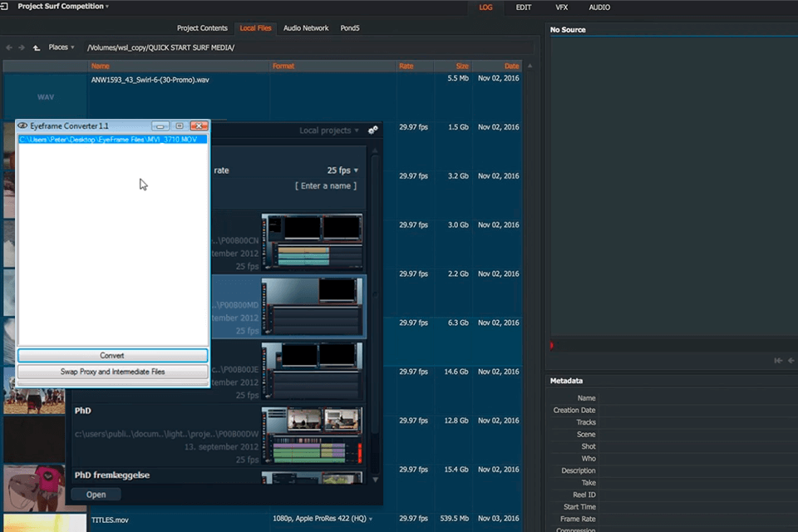Click the Scene metadata field
The image size is (798, 532).
697,434
